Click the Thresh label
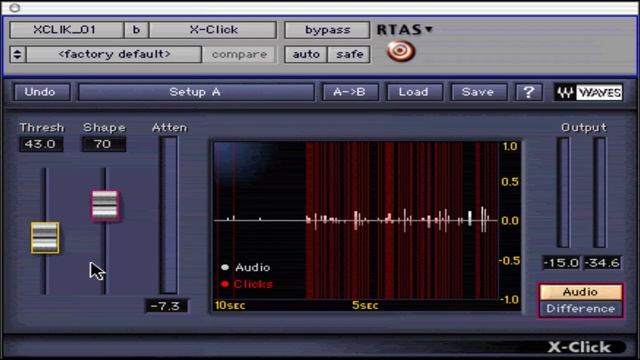Screen dimensions: 640x360 click(42, 128)
